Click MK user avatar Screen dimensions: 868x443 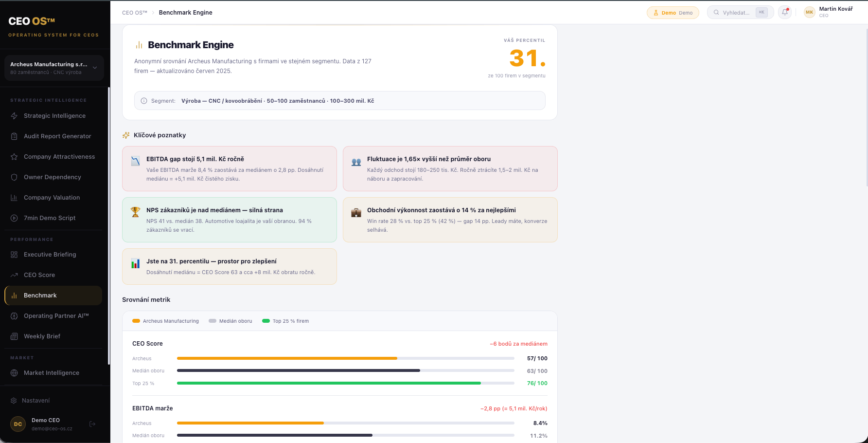click(x=809, y=12)
